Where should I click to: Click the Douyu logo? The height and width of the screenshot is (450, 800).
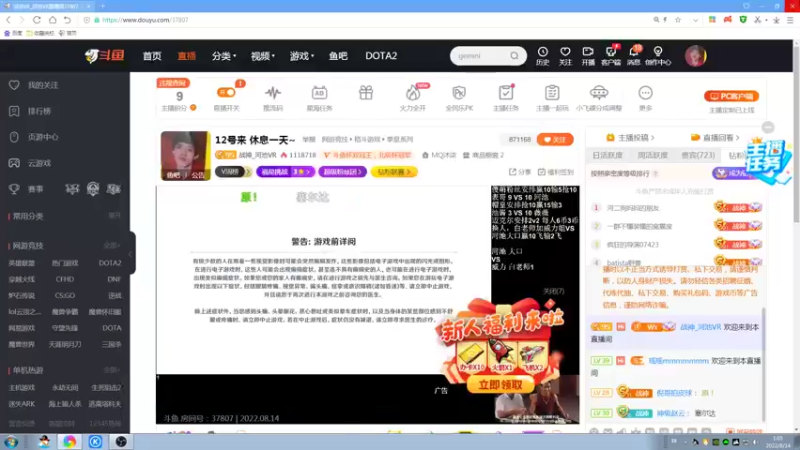coord(105,56)
